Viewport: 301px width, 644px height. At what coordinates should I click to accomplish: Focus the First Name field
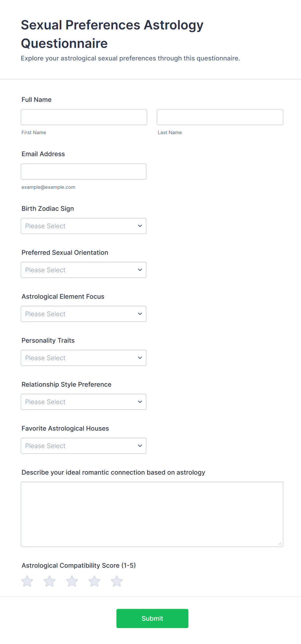point(84,117)
